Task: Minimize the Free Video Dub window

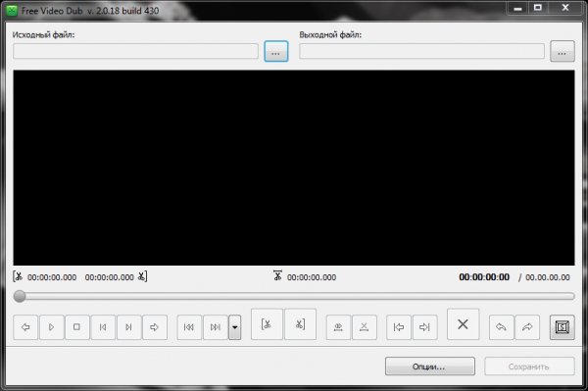Action: click(x=518, y=8)
